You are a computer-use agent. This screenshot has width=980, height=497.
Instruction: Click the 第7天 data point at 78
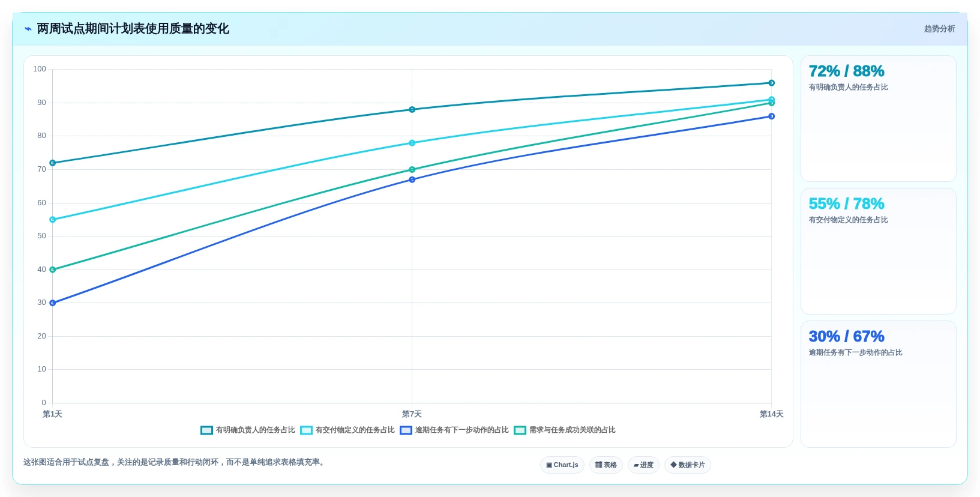[412, 143]
